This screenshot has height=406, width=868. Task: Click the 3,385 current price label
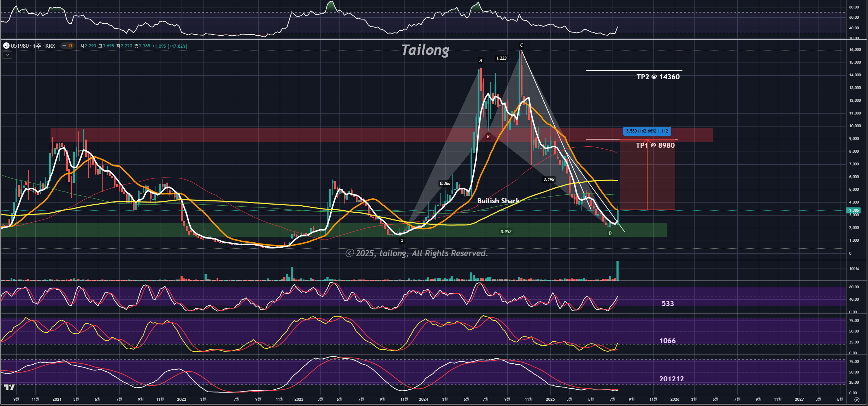coord(854,210)
